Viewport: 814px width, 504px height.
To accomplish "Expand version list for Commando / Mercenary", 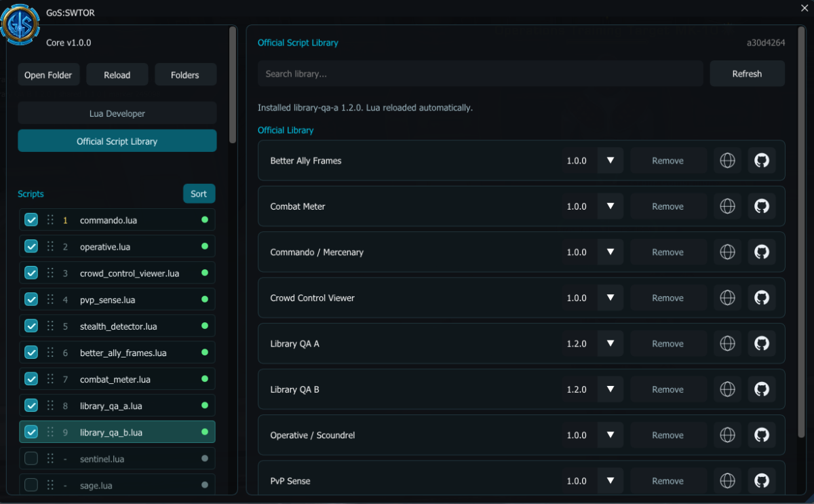I will tap(610, 252).
